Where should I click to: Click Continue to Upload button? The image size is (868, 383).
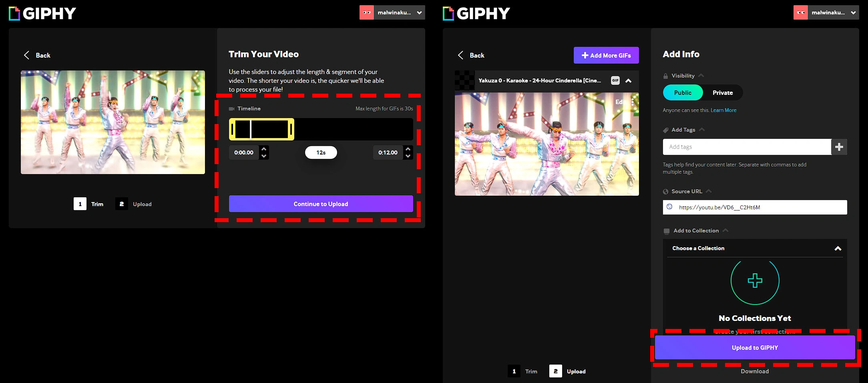(321, 204)
